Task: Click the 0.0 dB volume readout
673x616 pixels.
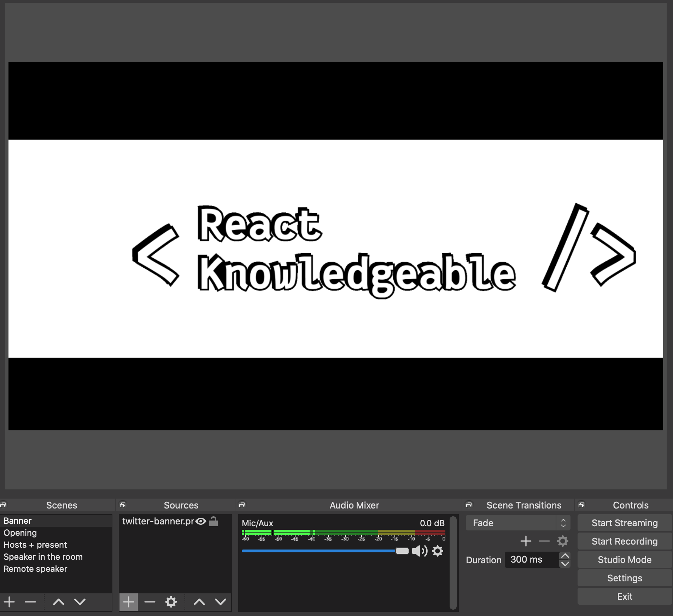Action: click(432, 523)
